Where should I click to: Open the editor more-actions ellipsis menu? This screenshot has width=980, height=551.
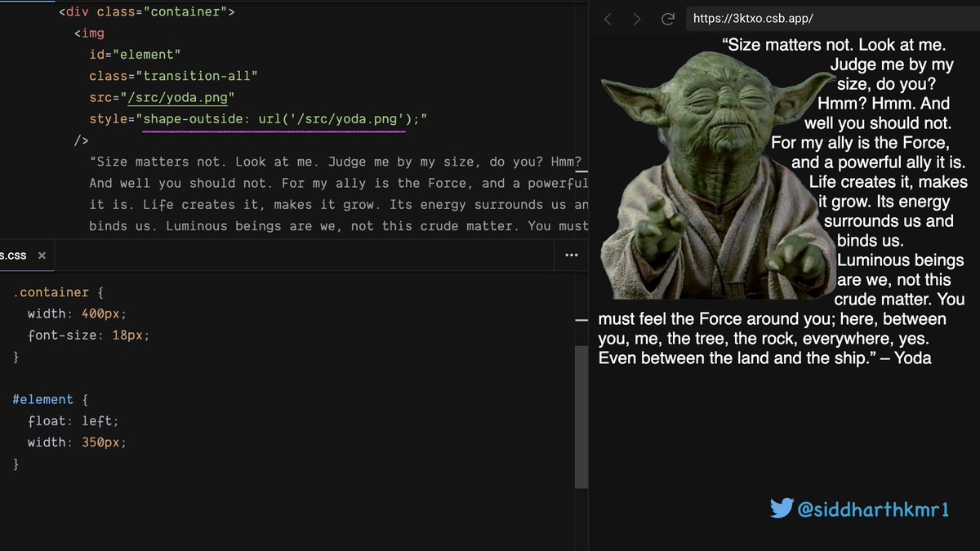point(572,255)
